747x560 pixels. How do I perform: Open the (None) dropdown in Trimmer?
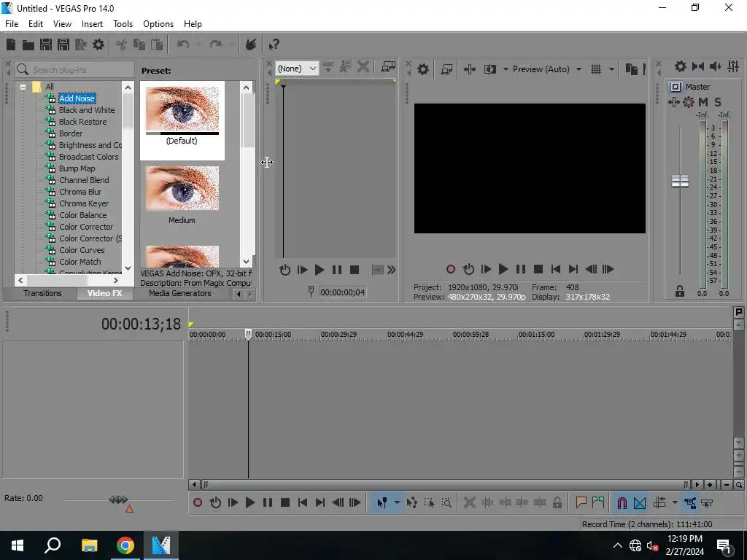[x=296, y=69]
